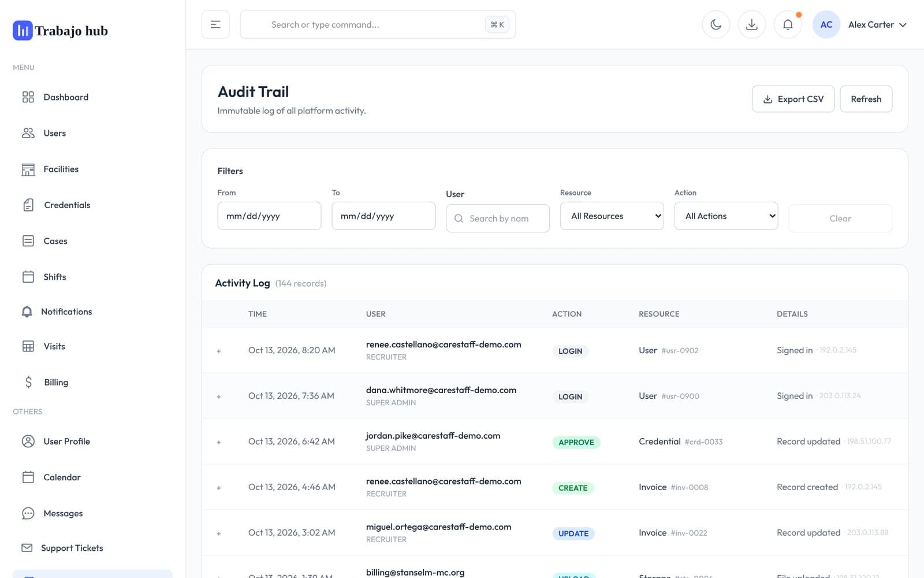Open the All Actions dropdown

(726, 216)
